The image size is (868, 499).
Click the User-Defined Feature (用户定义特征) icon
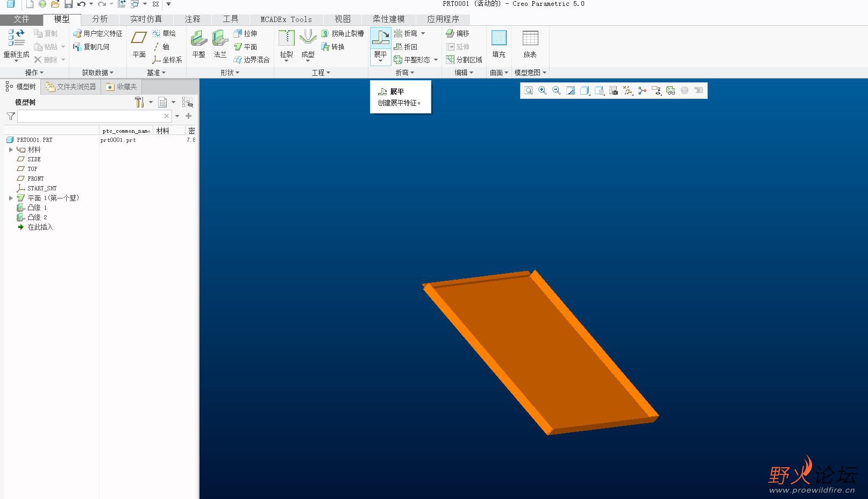click(x=77, y=33)
